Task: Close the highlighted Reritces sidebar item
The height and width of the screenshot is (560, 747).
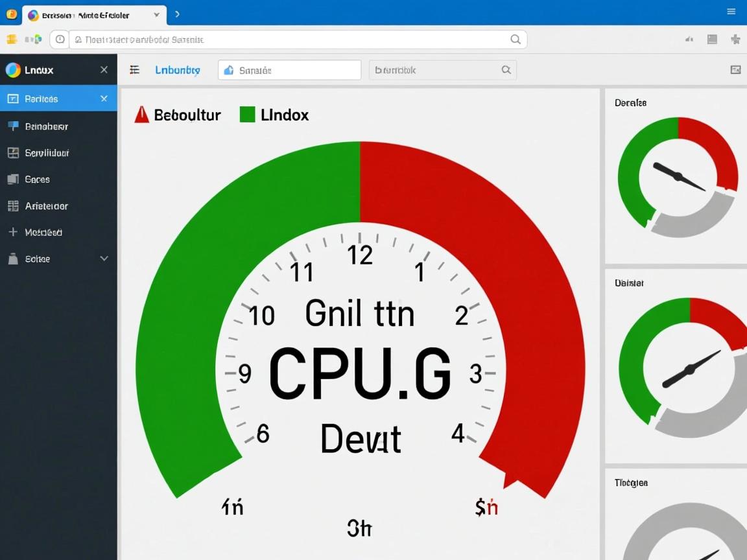Action: [x=104, y=99]
